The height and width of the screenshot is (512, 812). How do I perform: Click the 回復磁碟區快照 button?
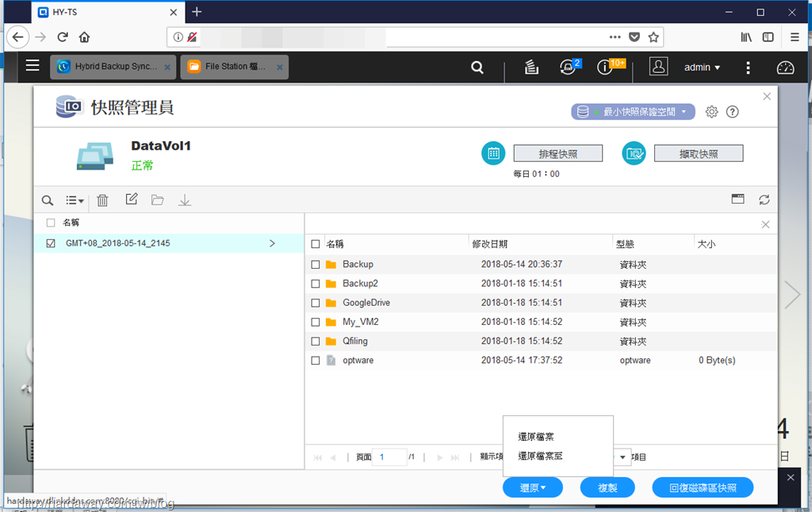703,487
